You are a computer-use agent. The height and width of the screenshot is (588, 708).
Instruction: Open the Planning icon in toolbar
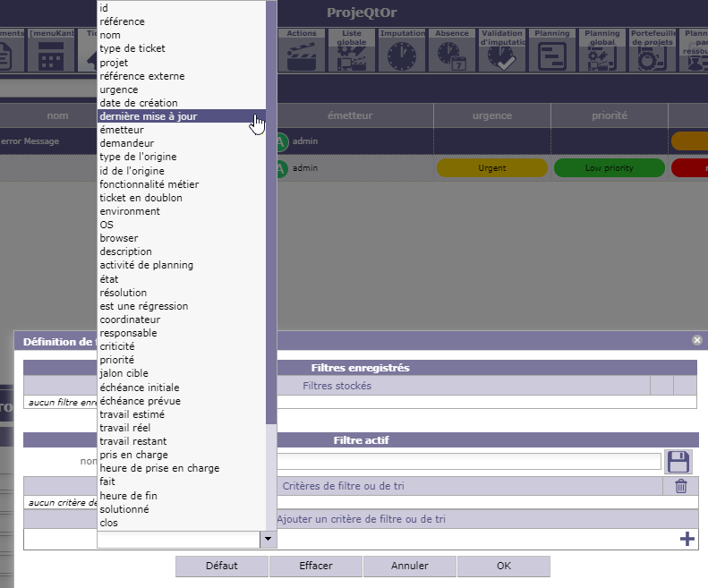pos(552,55)
